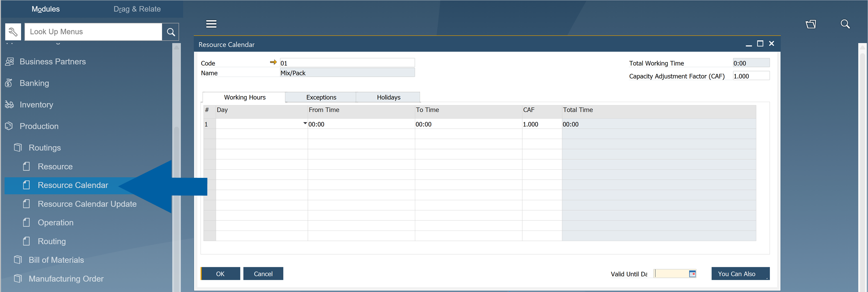Open the hamburger menu icon

coord(211,24)
